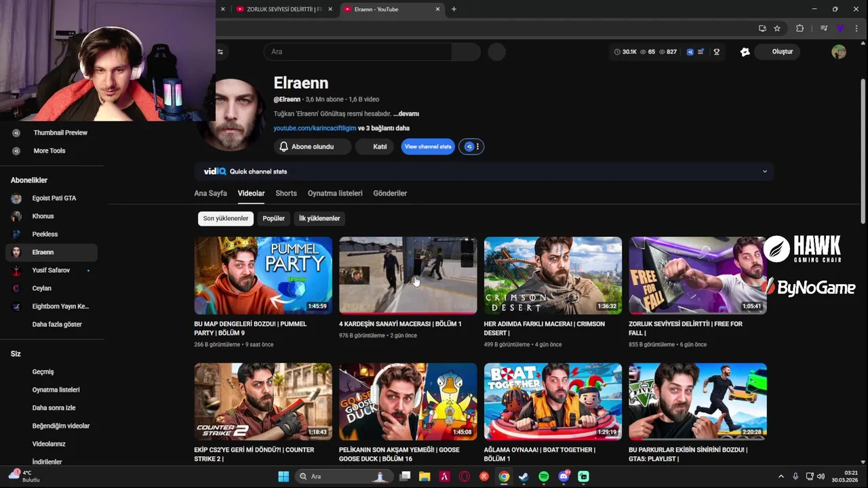Expand subscriptions with Daha fazla göster
The height and width of the screenshot is (488, 868).
pyautogui.click(x=57, y=324)
